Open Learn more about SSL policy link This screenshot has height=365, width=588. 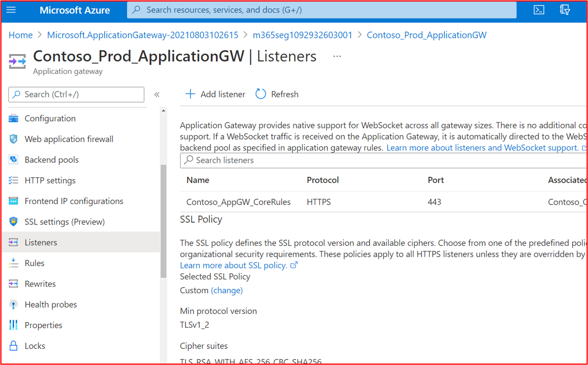[x=234, y=265]
